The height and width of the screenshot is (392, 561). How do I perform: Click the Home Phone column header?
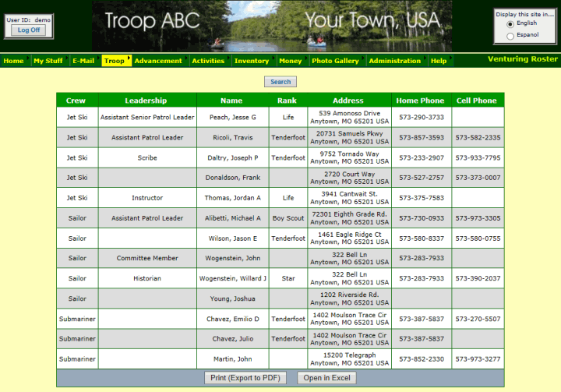pyautogui.click(x=420, y=101)
